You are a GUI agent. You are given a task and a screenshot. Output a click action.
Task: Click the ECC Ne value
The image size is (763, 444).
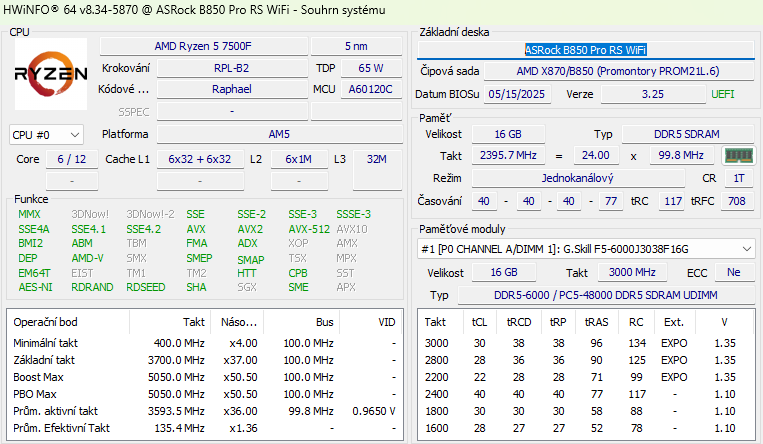[x=734, y=272]
